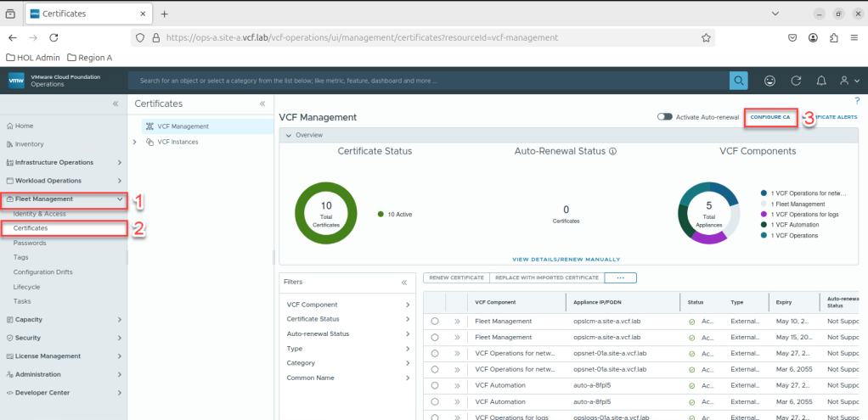
Task: Click the VMware logo
Action: click(x=16, y=81)
